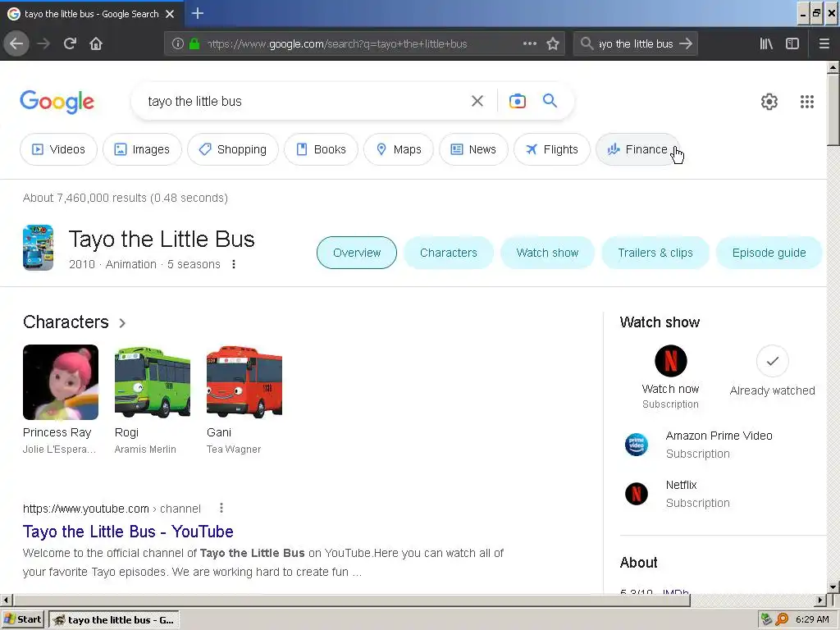Open the Rogi green bus thumbnail
The height and width of the screenshot is (630, 840).
click(x=152, y=382)
